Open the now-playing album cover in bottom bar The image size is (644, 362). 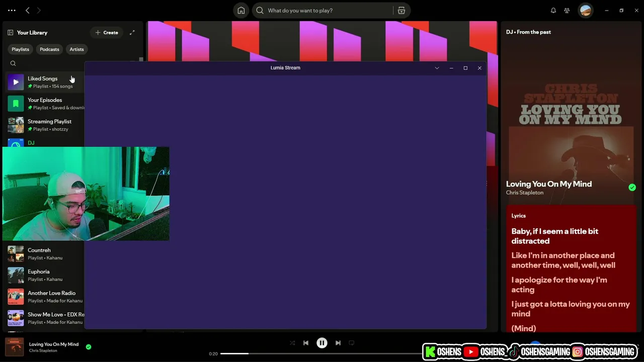pyautogui.click(x=14, y=347)
